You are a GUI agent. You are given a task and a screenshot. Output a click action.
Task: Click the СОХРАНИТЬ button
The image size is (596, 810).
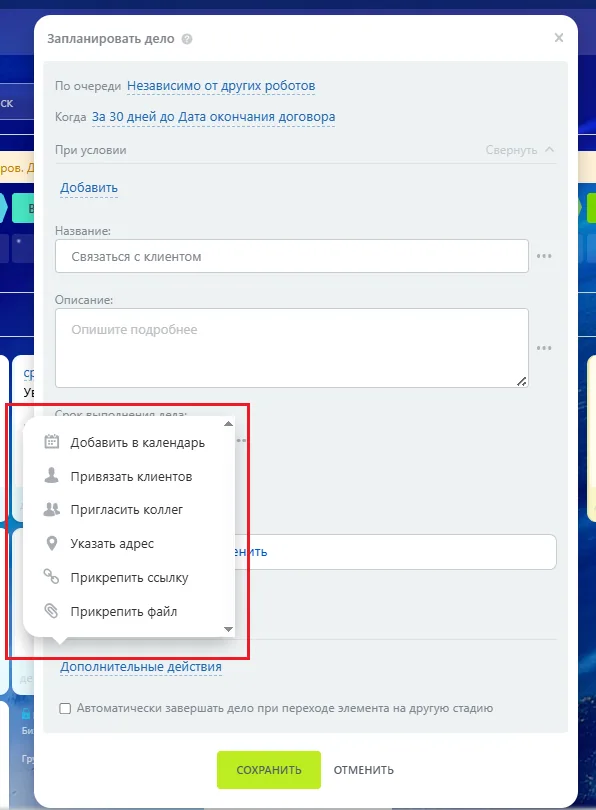pos(269,770)
